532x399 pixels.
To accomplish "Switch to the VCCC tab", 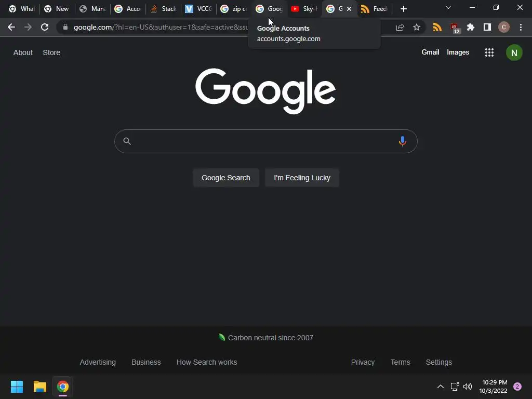I will click(x=198, y=9).
